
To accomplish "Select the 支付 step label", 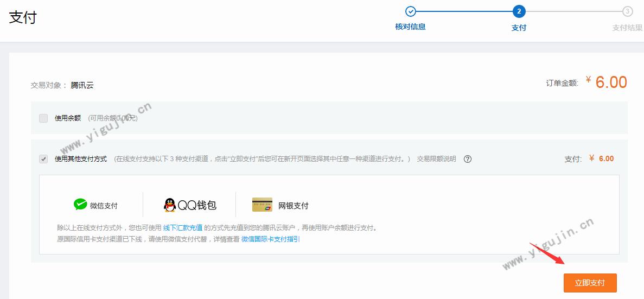I will (x=519, y=28).
